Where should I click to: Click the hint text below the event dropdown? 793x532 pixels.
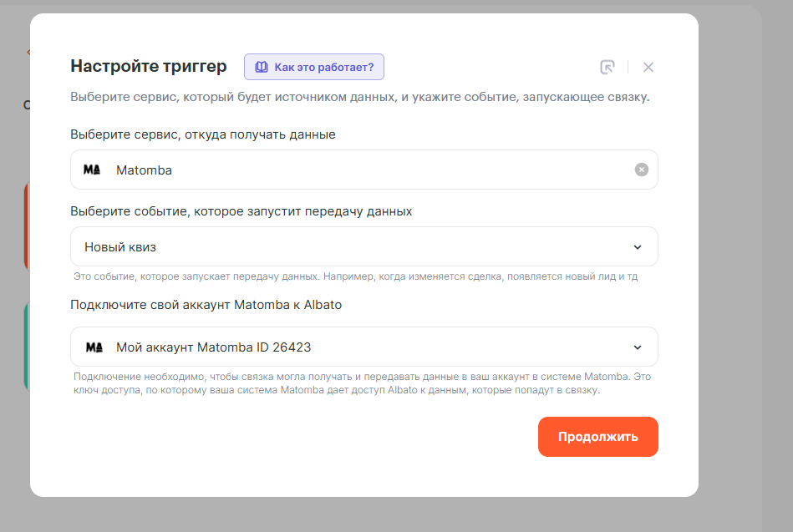pos(361,276)
